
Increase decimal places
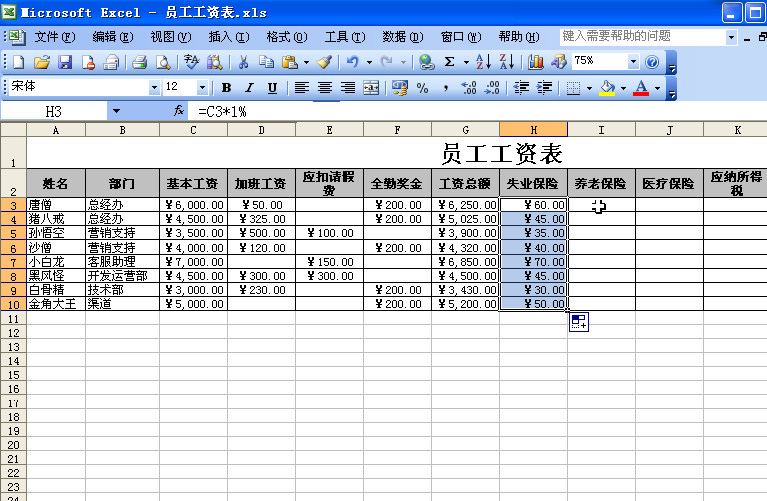(469, 88)
